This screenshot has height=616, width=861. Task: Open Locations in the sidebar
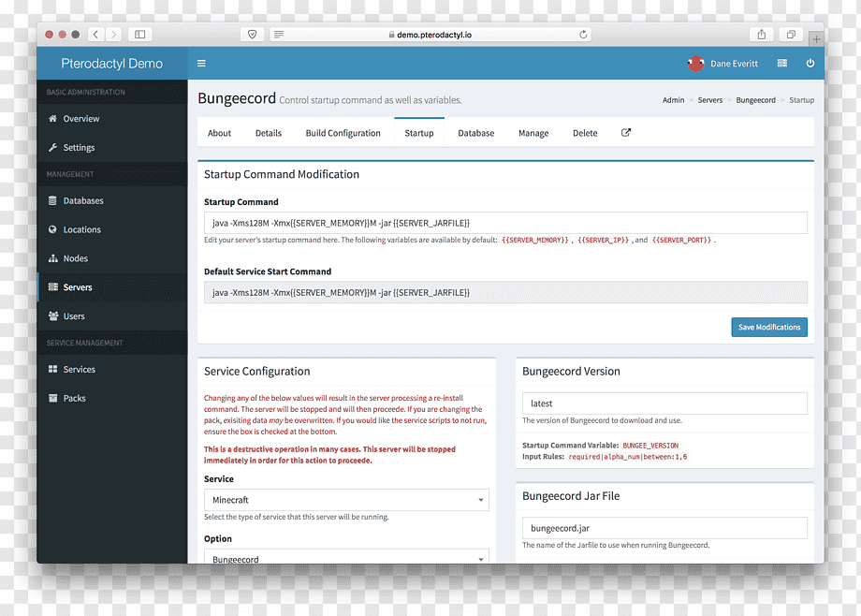point(112,229)
